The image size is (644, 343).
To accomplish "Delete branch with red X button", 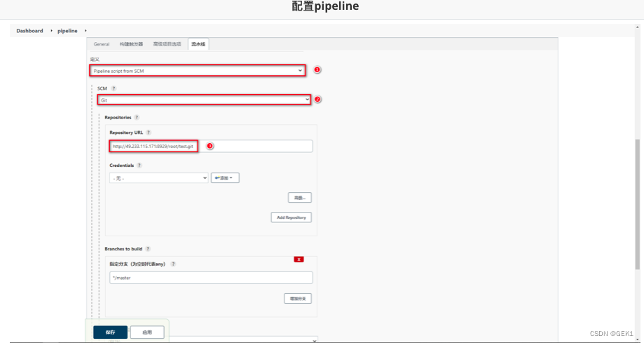I will (299, 259).
